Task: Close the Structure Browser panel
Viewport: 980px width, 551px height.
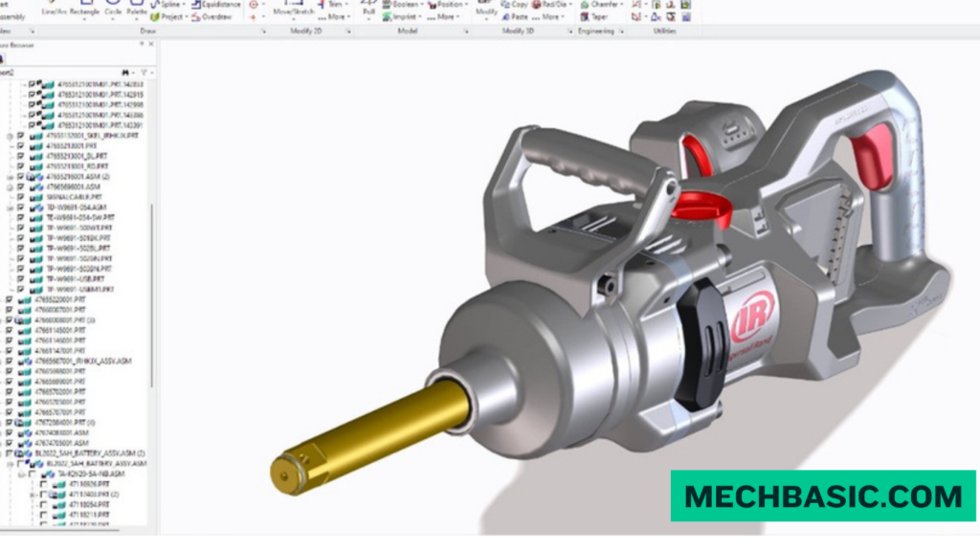Action: (150, 44)
